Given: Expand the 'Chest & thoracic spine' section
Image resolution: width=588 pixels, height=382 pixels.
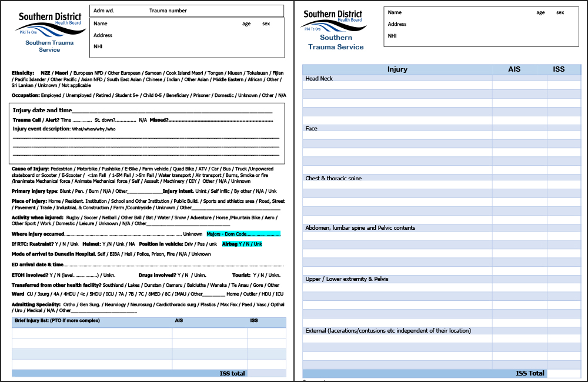Looking at the screenshot, I should tap(332, 178).
